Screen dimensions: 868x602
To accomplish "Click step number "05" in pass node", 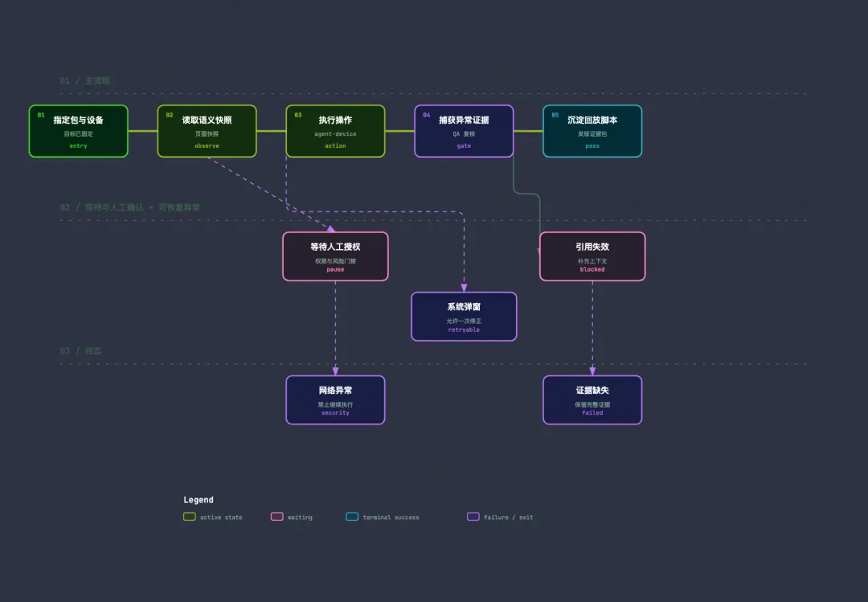I will click(555, 115).
